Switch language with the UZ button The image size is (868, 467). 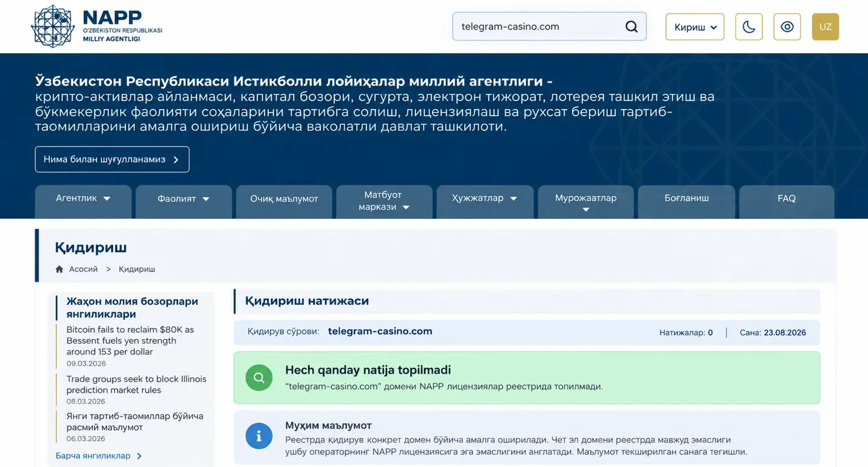click(825, 27)
